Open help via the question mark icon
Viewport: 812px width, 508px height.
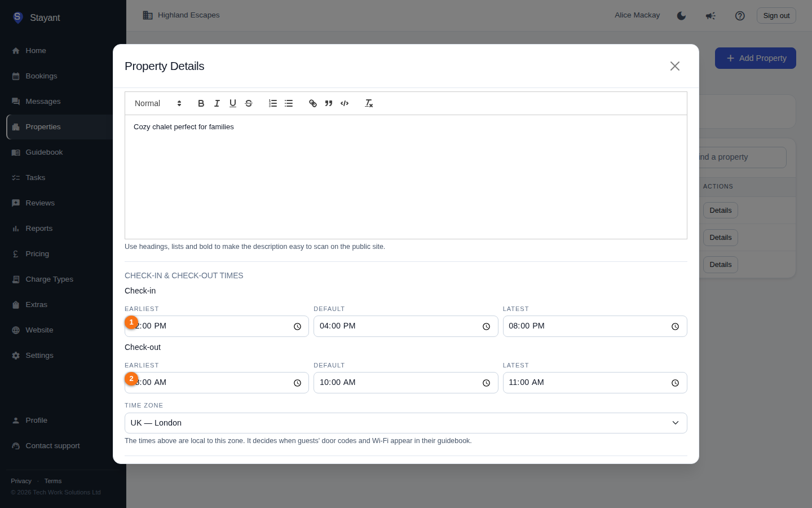tap(740, 16)
